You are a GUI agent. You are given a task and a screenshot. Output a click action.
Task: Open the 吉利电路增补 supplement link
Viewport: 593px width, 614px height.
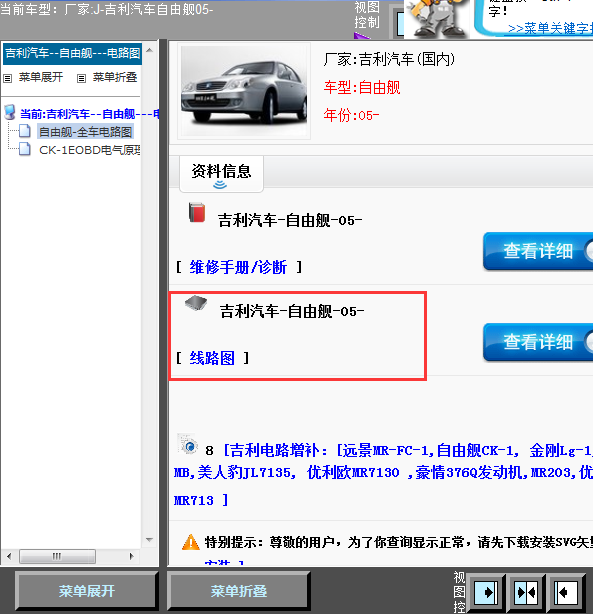tap(383, 475)
